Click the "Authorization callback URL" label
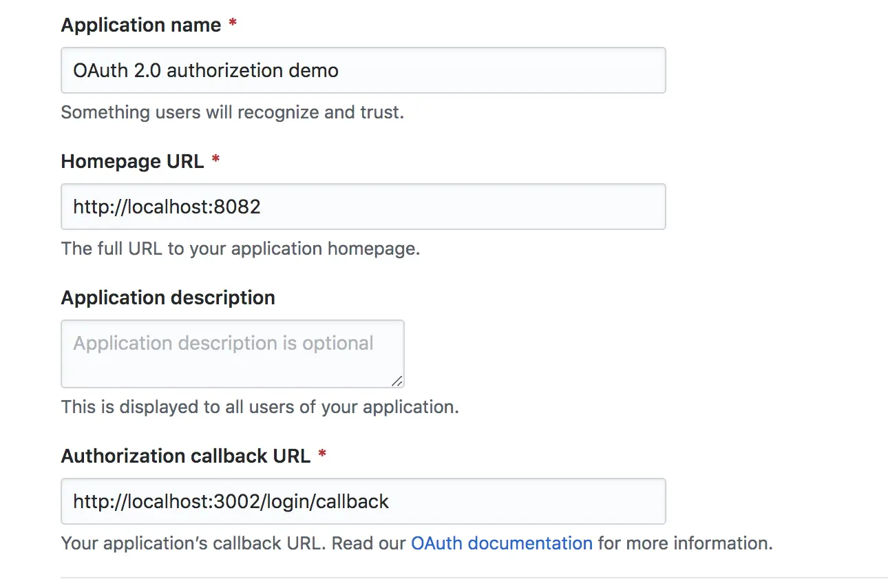Screen dimensions: 888x588 pyautogui.click(x=185, y=456)
